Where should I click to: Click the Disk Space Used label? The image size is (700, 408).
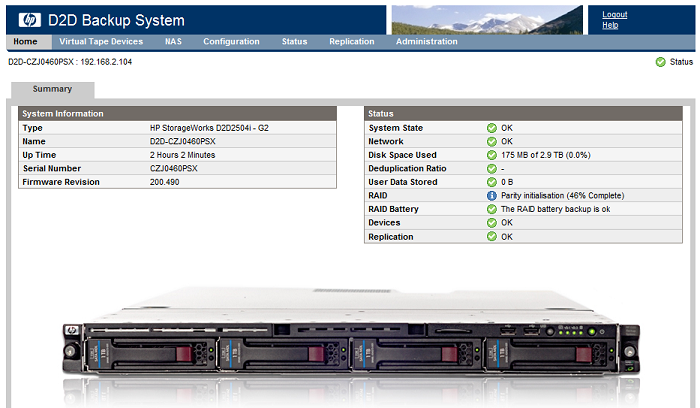402,155
